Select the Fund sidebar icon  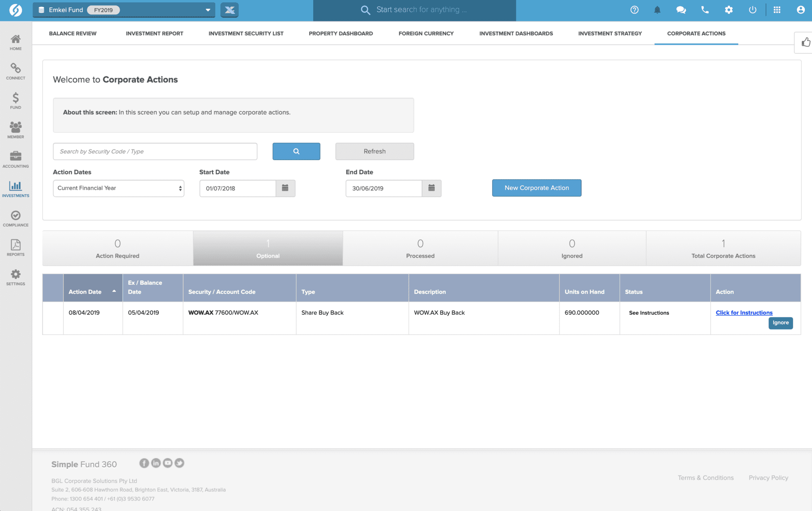[x=15, y=100]
